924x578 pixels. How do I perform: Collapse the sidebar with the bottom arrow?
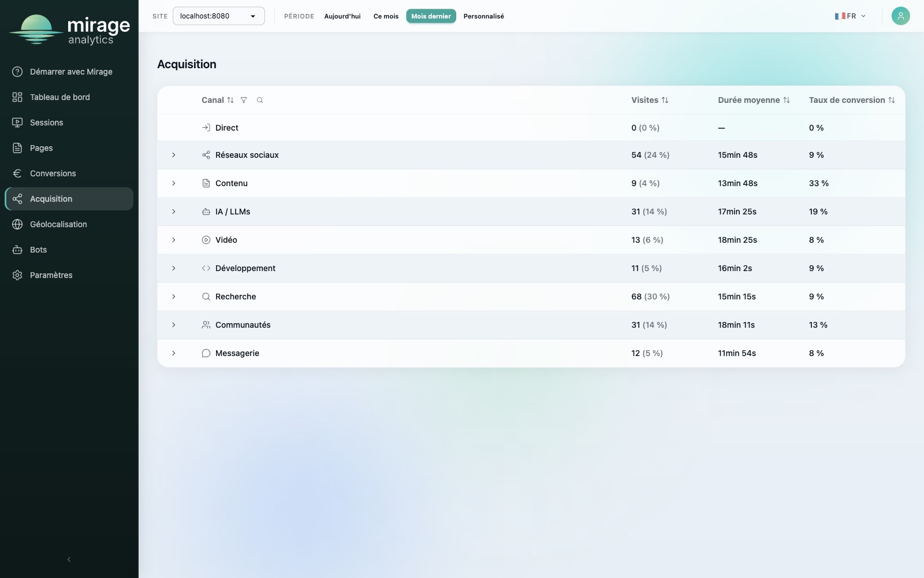69,560
